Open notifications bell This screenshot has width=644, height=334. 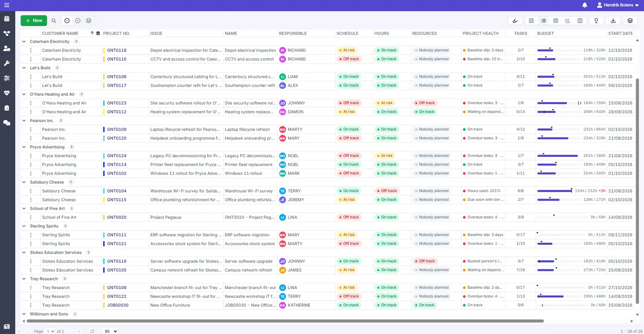point(584,5)
